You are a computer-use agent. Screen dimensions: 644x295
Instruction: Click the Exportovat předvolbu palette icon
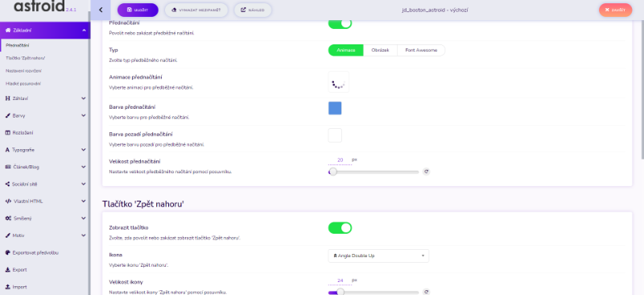tap(8, 252)
